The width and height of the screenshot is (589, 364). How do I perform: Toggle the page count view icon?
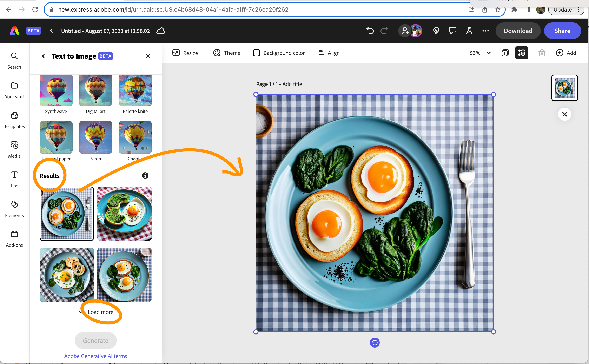coord(505,53)
